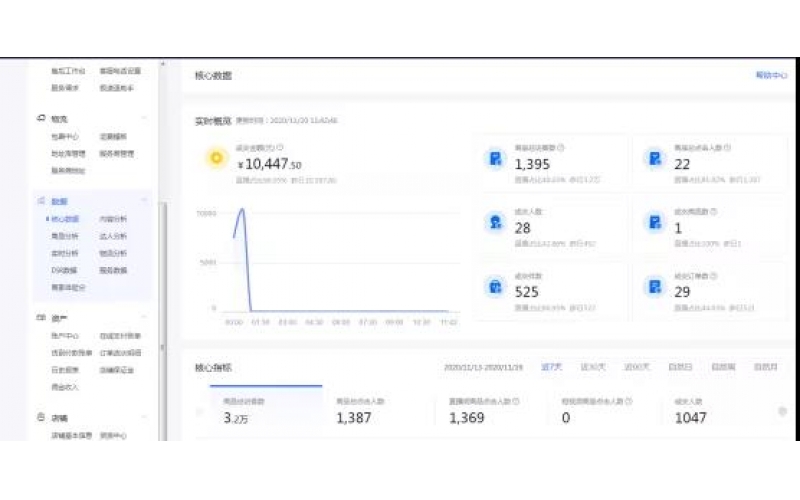Click the blue order icon beside 29
Screen dimensions: 800x500
click(654, 287)
